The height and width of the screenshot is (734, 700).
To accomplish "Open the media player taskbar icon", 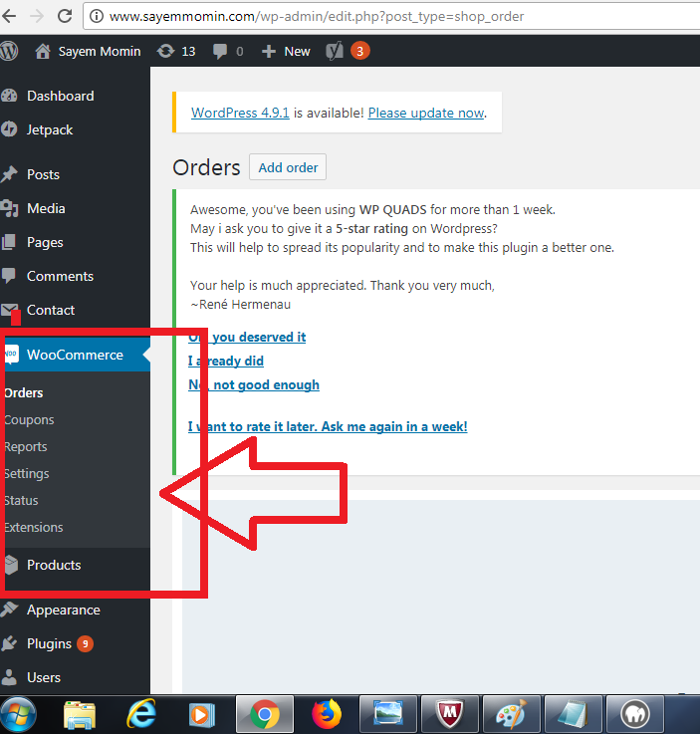I will pos(202,715).
